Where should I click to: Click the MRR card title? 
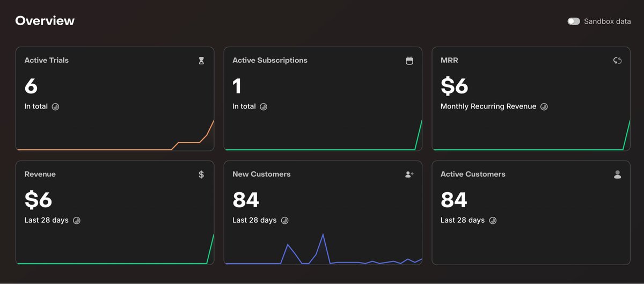449,61
